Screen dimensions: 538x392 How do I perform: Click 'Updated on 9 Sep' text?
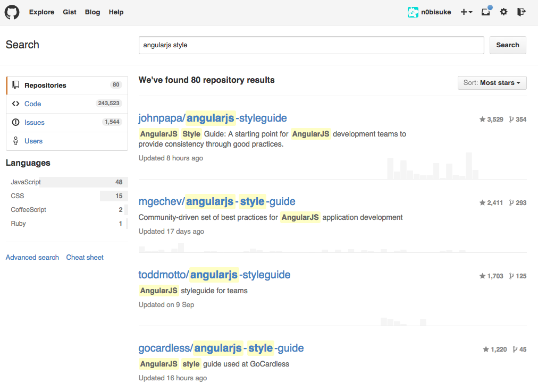pos(166,305)
